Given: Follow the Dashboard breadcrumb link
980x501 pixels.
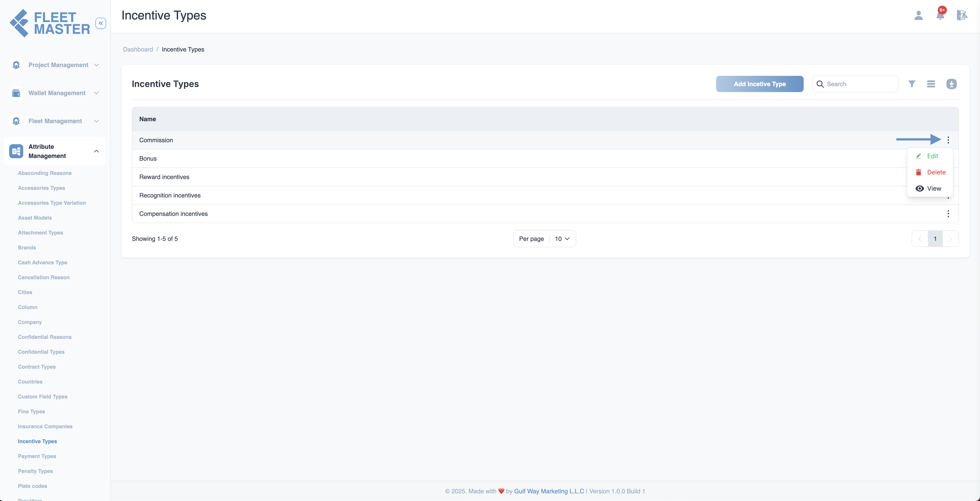Looking at the screenshot, I should click(138, 50).
